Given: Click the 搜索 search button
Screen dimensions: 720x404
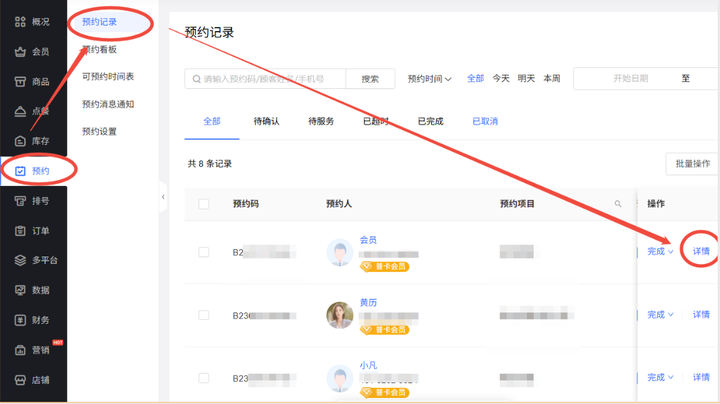Looking at the screenshot, I should tap(370, 79).
